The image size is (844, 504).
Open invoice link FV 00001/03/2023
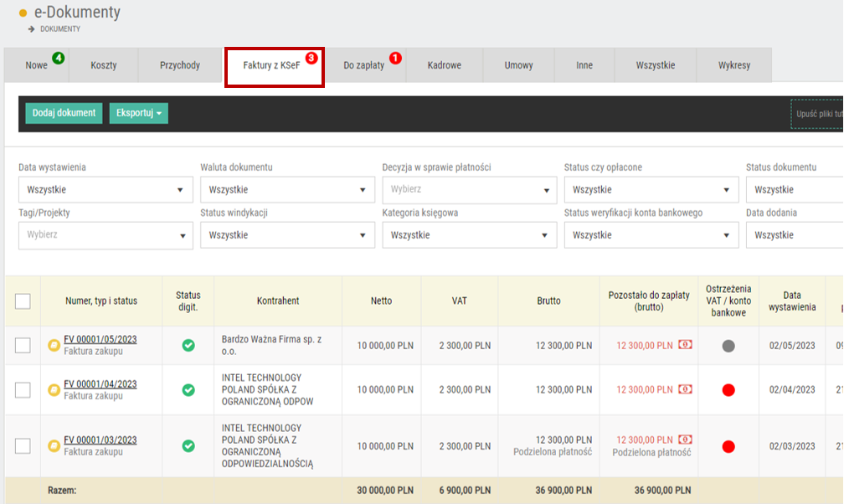tap(100, 440)
